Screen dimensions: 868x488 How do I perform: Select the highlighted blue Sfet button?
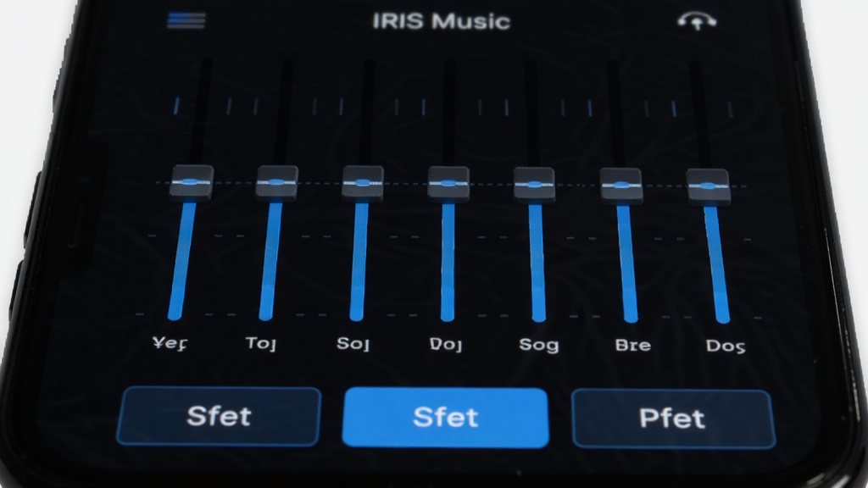coord(446,417)
